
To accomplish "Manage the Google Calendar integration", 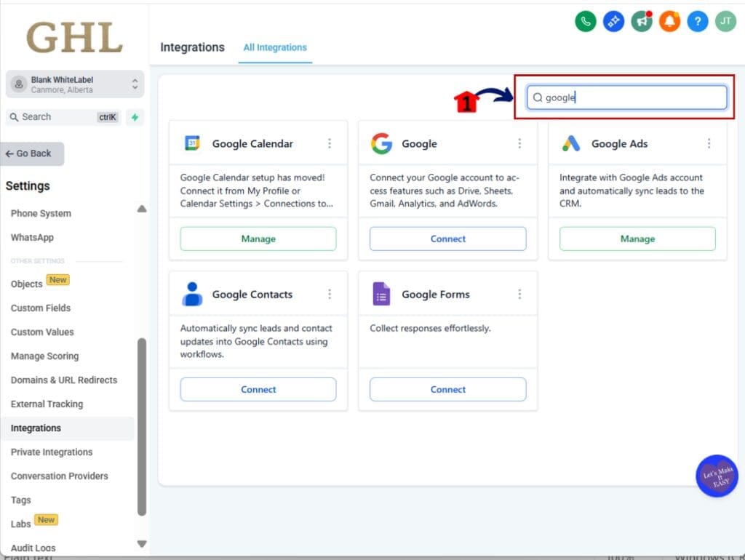I will 258,239.
